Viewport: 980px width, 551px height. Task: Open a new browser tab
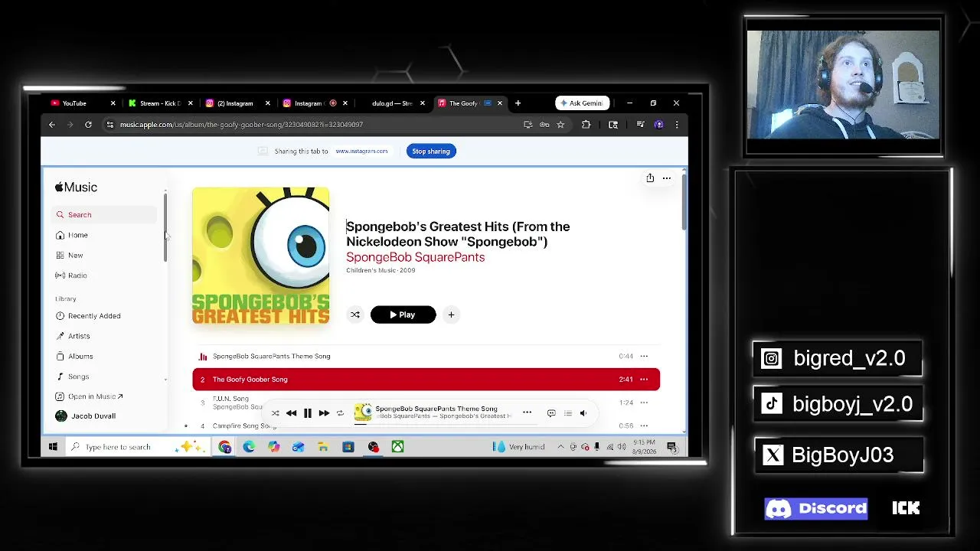coord(518,103)
